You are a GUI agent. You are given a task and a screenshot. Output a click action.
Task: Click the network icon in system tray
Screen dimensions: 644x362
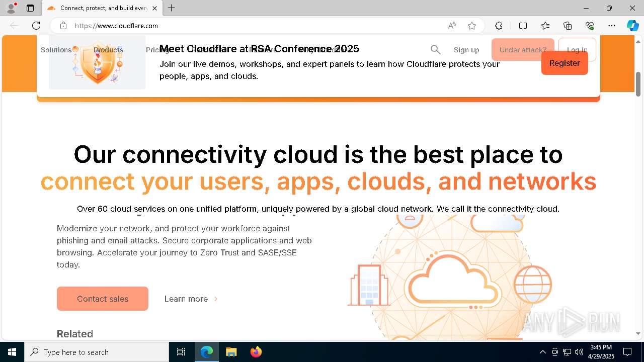pyautogui.click(x=567, y=352)
